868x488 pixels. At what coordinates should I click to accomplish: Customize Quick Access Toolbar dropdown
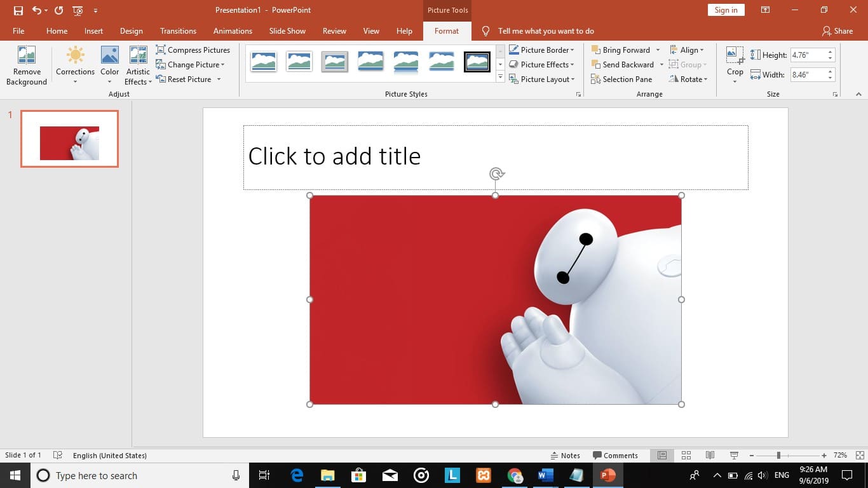(95, 10)
